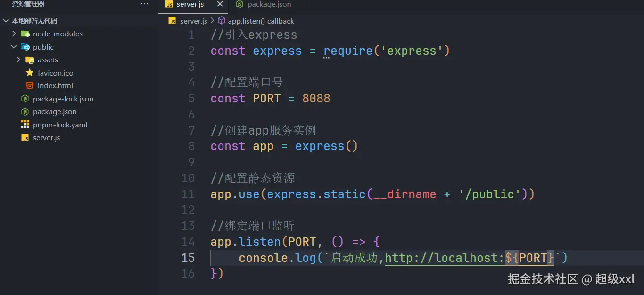Click the favicon.ico star icon

(30, 73)
